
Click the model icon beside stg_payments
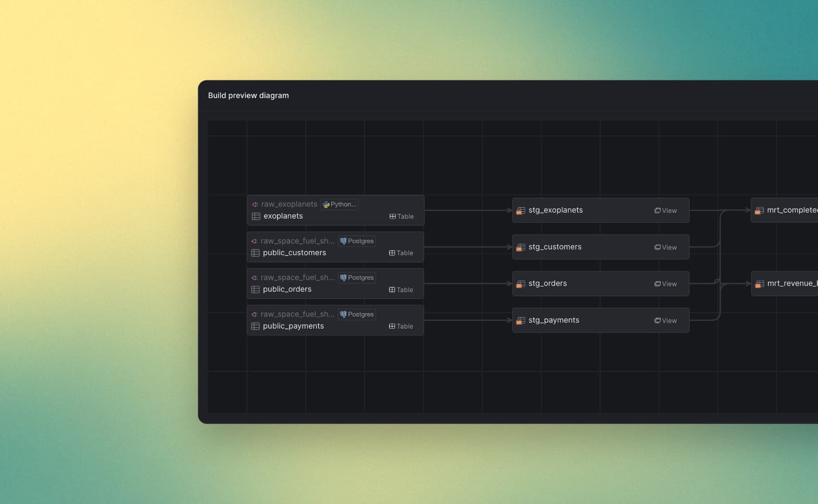point(521,321)
